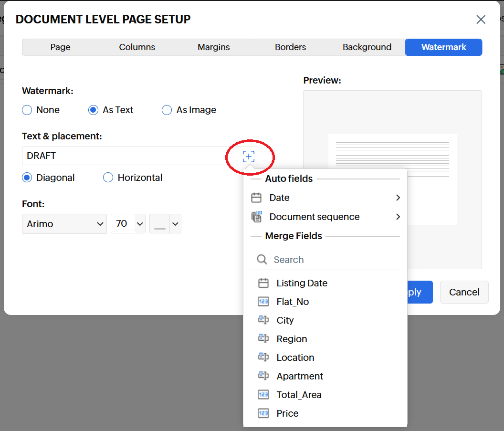Open the font color picker

click(x=165, y=224)
